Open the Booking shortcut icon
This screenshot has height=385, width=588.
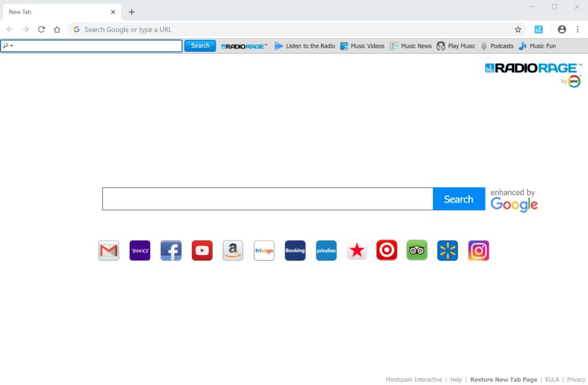point(295,250)
